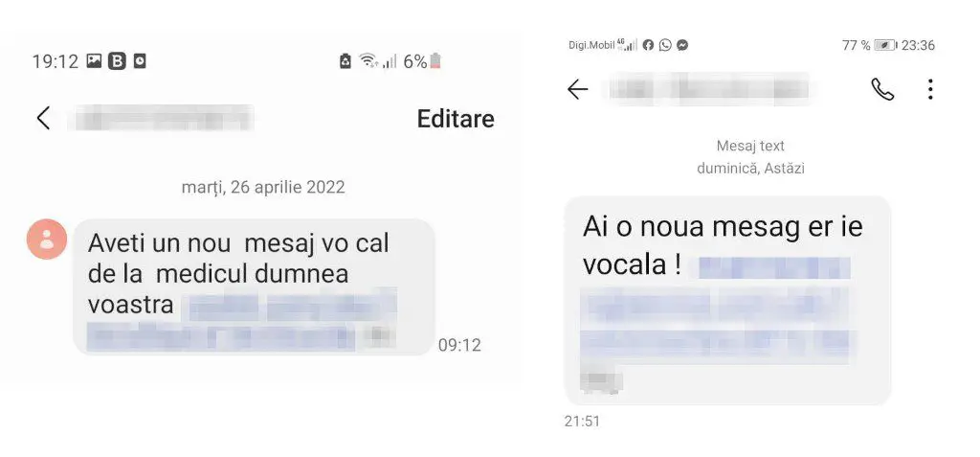Tap the WhatsApp notification icon
Screen dimensions: 980x457
point(665,45)
